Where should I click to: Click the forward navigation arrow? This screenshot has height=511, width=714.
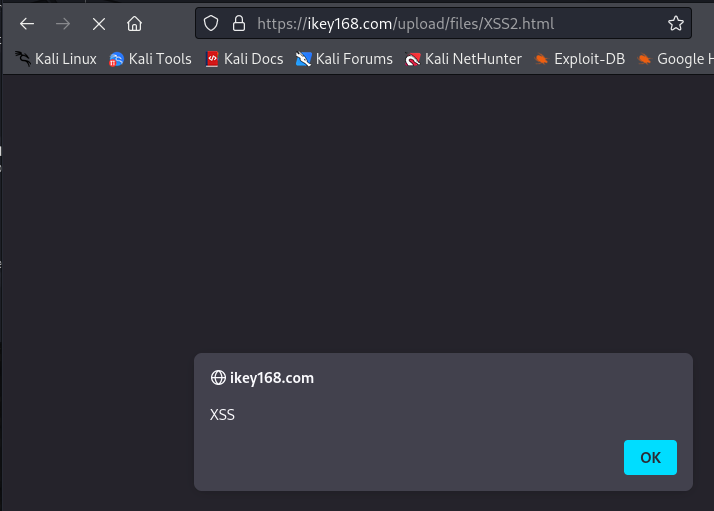[63, 24]
